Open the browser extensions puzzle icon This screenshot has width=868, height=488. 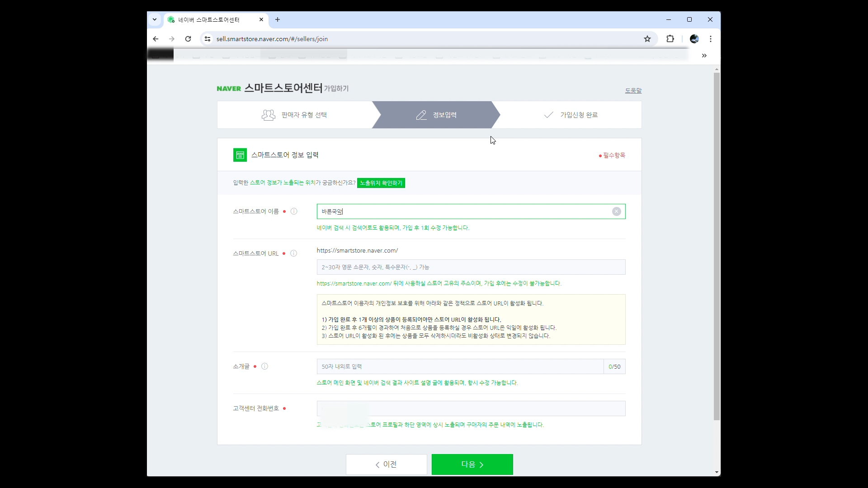tap(670, 39)
